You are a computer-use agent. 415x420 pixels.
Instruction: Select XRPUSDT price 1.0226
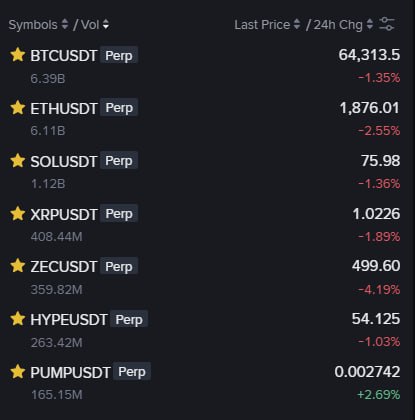tap(376, 214)
